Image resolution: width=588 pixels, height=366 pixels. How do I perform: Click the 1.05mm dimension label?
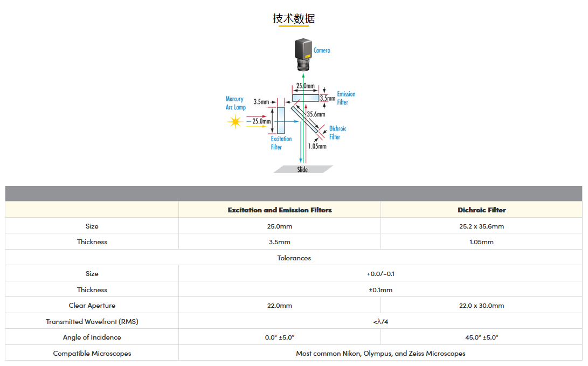coord(317,146)
